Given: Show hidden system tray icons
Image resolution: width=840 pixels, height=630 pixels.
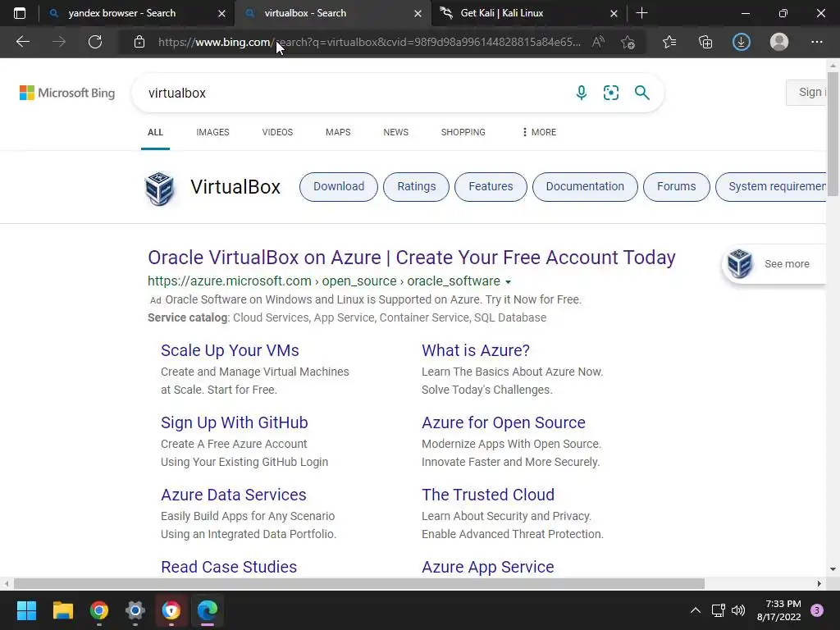Looking at the screenshot, I should pyautogui.click(x=696, y=610).
